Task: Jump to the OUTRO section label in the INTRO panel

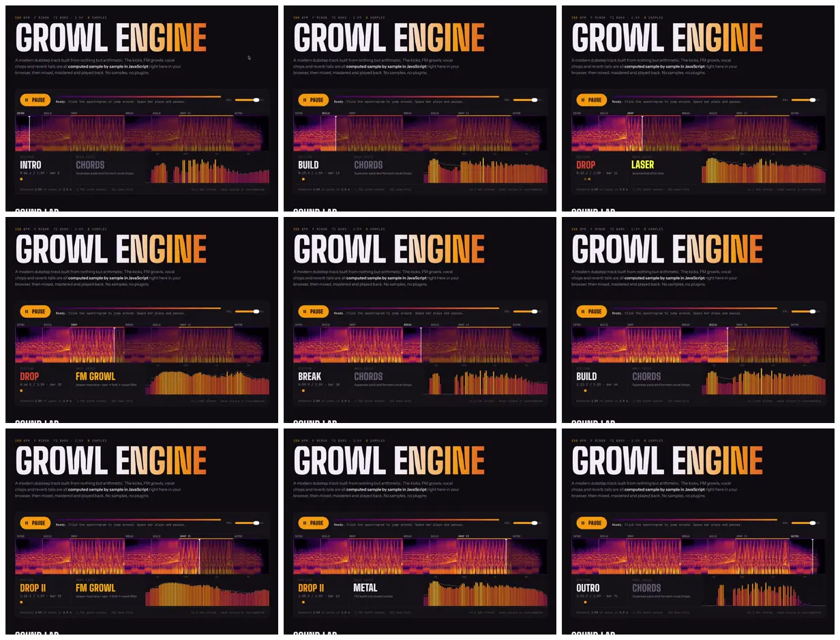Action: [239, 113]
